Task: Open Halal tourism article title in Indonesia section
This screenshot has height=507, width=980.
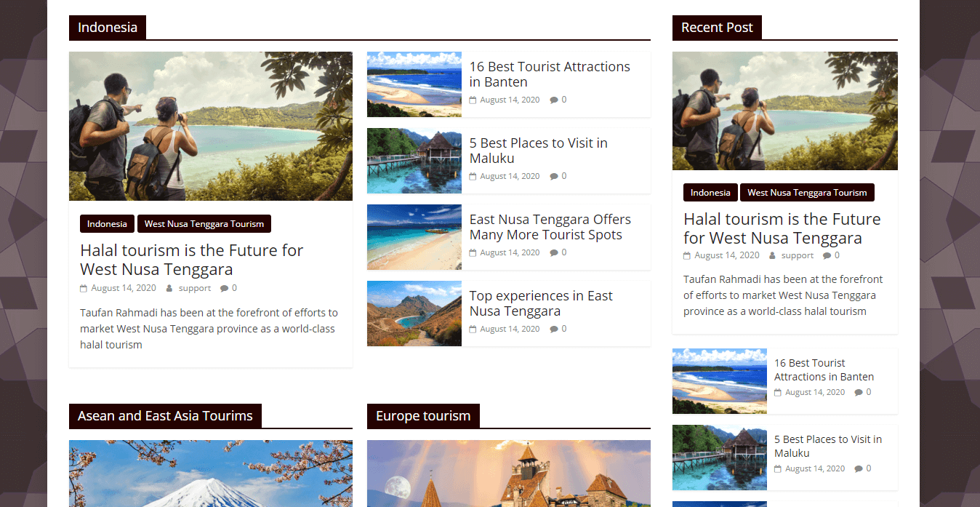Action: point(192,260)
